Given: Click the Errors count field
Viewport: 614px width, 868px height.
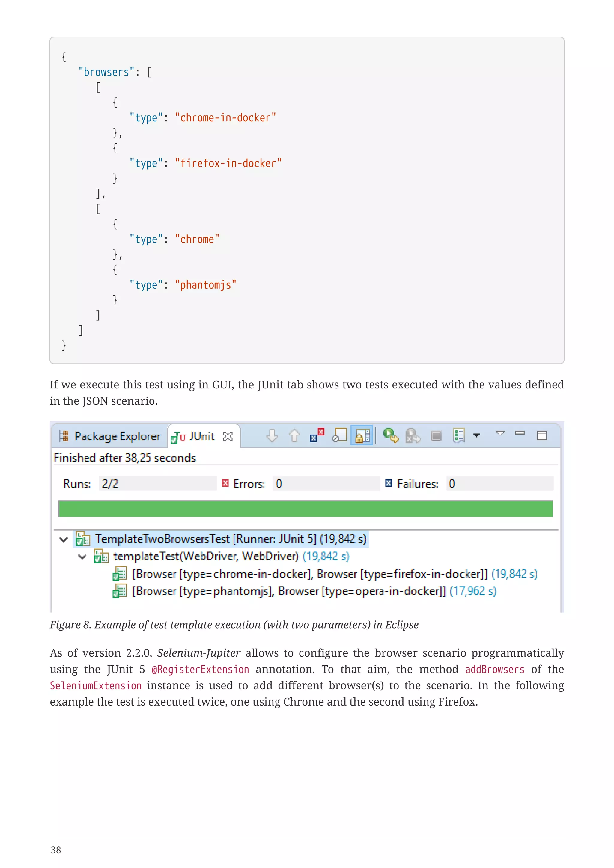Looking at the screenshot, I should pyautogui.click(x=327, y=483).
